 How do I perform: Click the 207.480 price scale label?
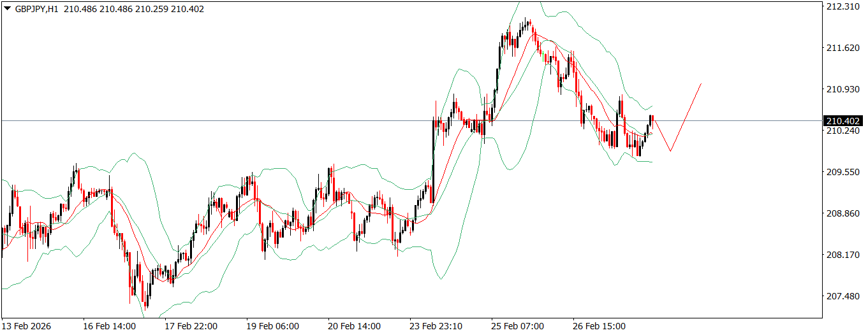tap(842, 296)
